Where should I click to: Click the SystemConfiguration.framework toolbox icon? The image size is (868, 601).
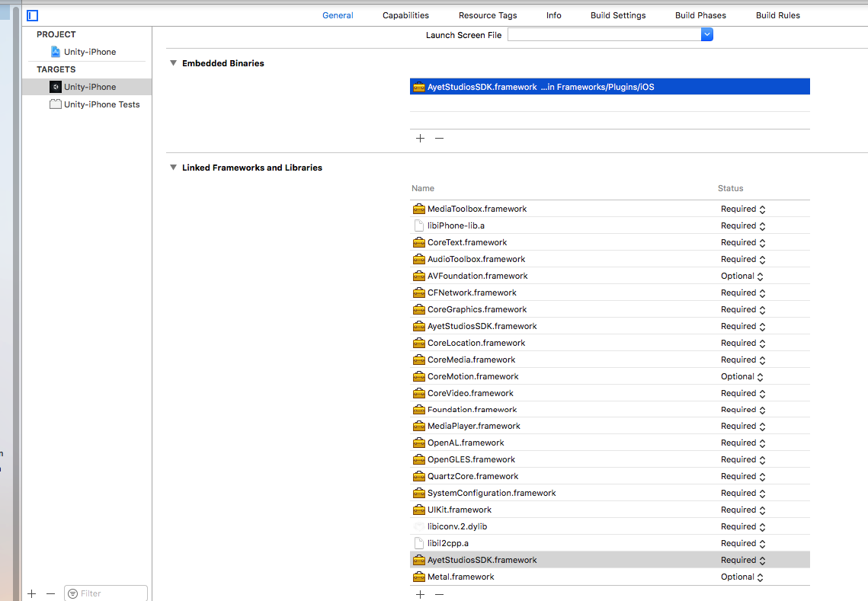coord(419,494)
